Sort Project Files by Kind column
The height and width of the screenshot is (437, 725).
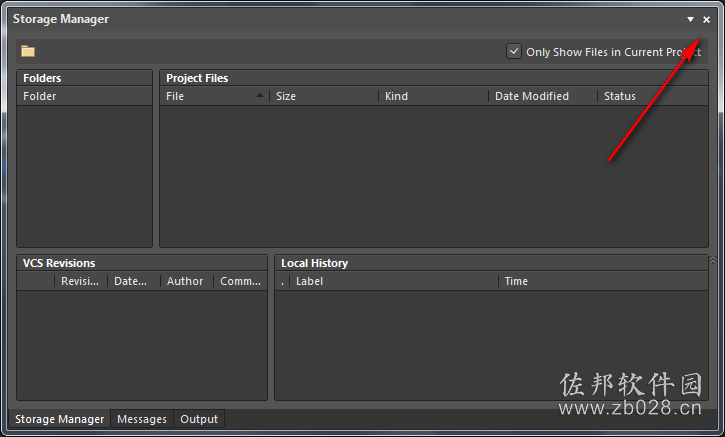433,96
